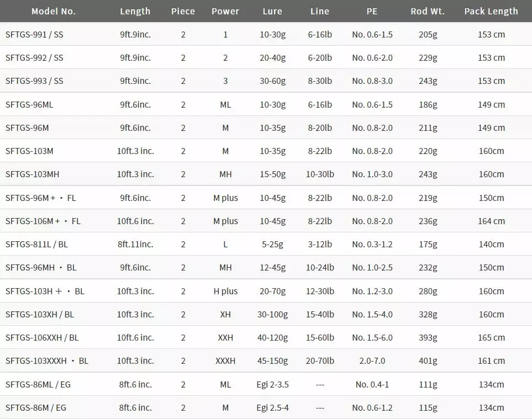Click the Model No. column header
532x419 pixels.
tap(54, 11)
